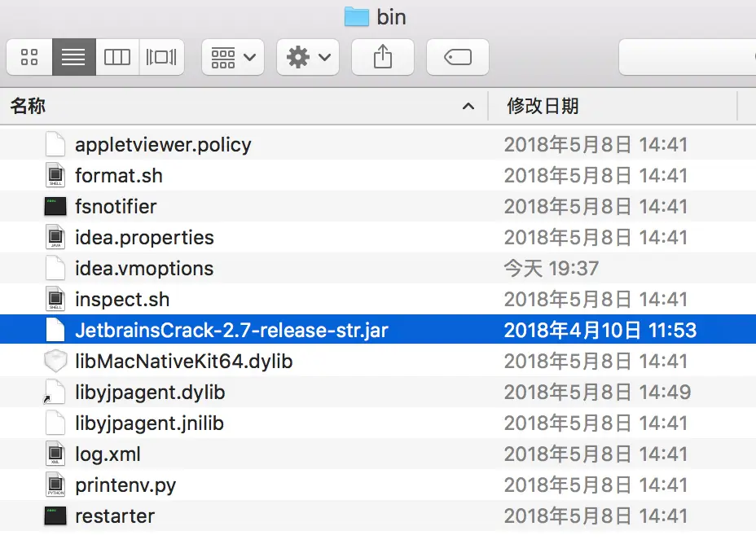Toggle the sort order arrow in 名称 header
Screen dimensions: 756x544
(468, 107)
